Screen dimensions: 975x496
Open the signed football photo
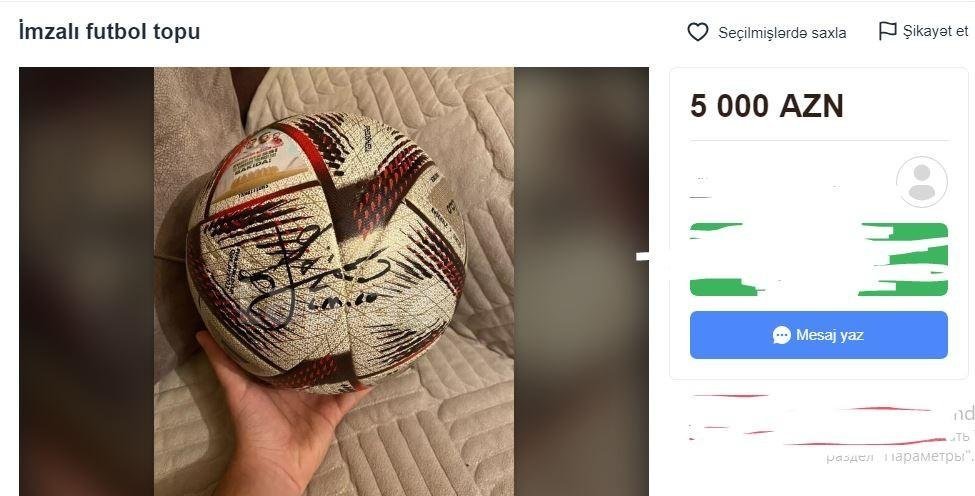[334, 281]
